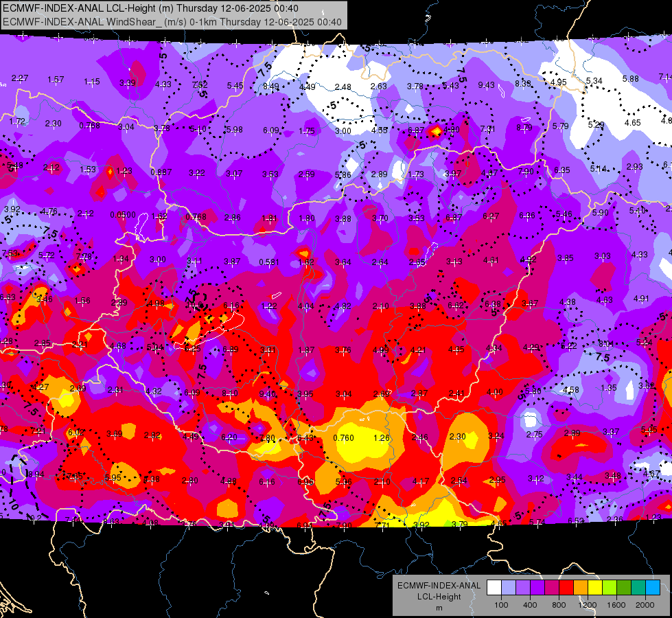Image resolution: width=672 pixels, height=618 pixels.
Task: Click the white swatch in the LCL-Height legend
Action: [x=494, y=588]
